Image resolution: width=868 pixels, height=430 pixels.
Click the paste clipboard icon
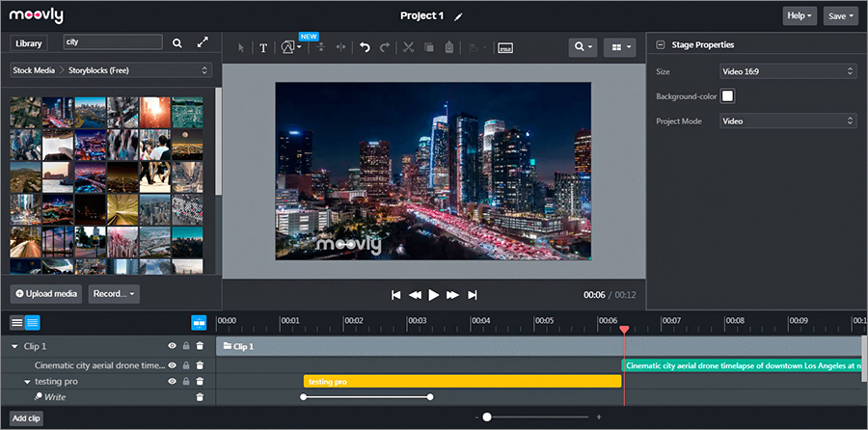[x=448, y=47]
